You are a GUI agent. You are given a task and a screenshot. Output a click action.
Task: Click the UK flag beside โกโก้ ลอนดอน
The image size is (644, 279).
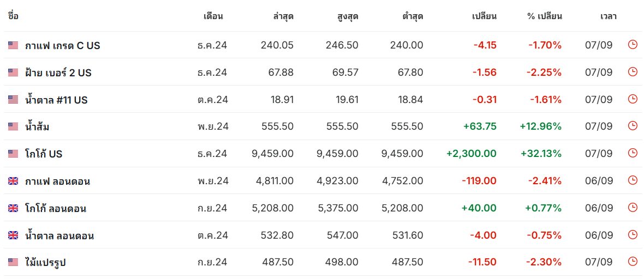pos(13,208)
